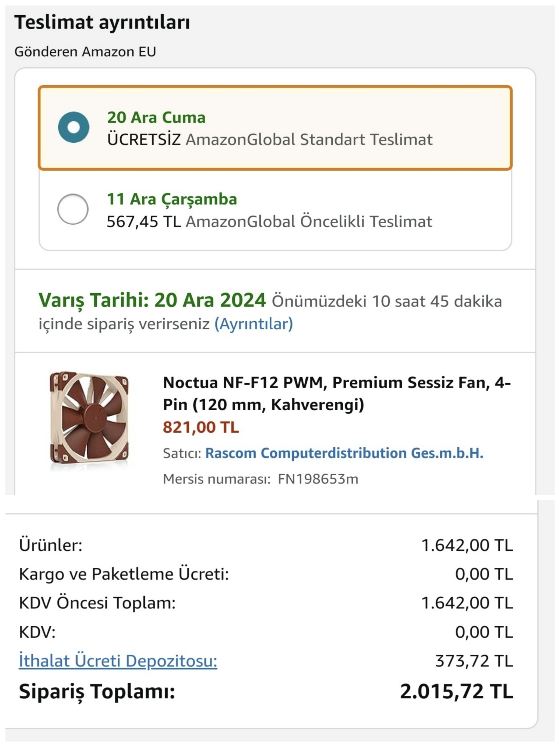This screenshot has height=747, width=560.
Task: Choose the 11 Ara Çarşamba radio button
Action: [x=73, y=209]
